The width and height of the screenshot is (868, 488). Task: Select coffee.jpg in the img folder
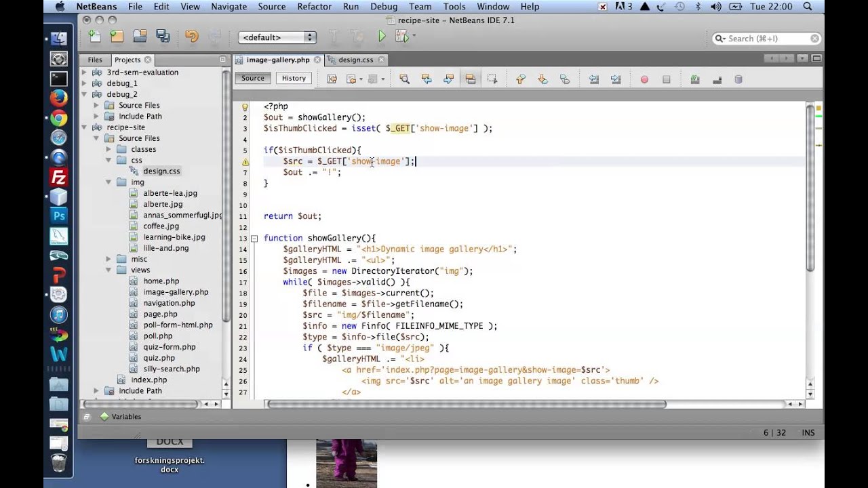[161, 226]
